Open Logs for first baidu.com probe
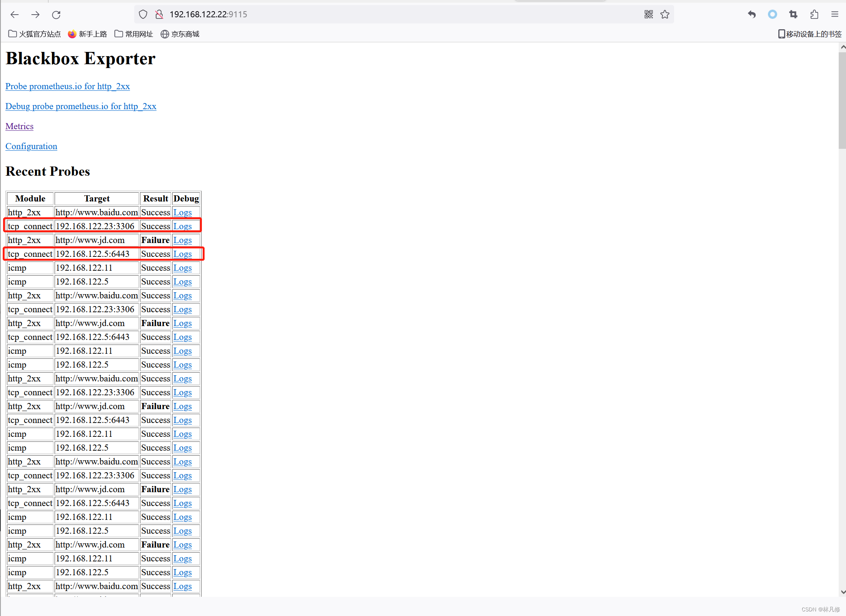 (182, 213)
